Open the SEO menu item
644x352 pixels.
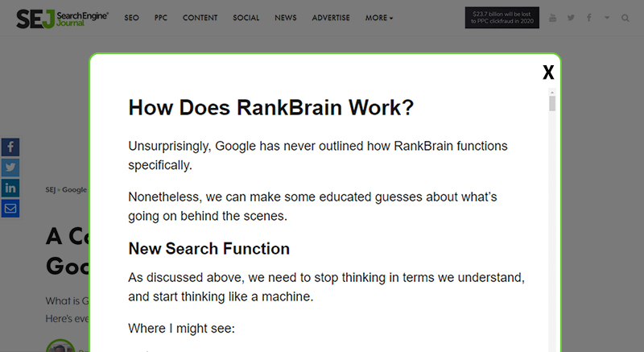click(131, 18)
